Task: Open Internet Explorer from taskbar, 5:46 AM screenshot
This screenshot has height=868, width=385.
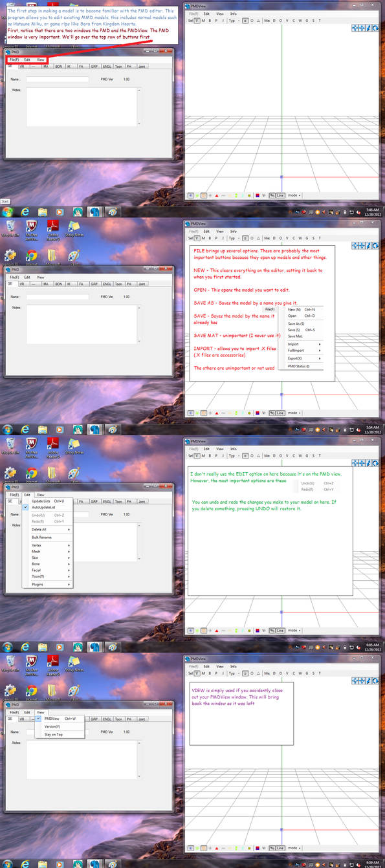Action: click(25, 212)
